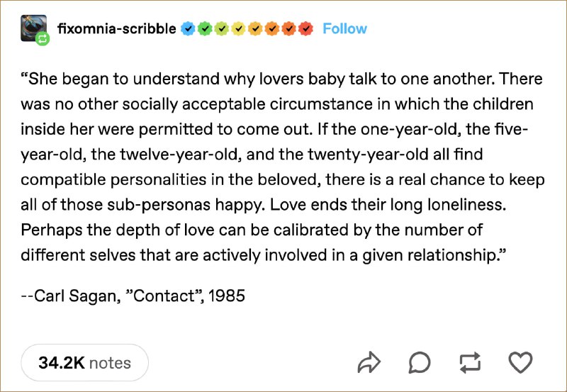Click the share arrow icon
567x392 pixels.
click(x=369, y=362)
